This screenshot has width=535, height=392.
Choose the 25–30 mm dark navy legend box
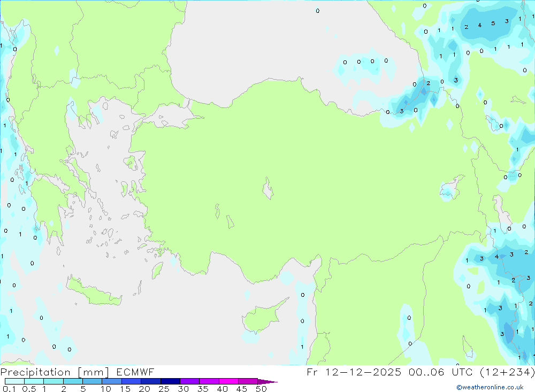pos(170,381)
